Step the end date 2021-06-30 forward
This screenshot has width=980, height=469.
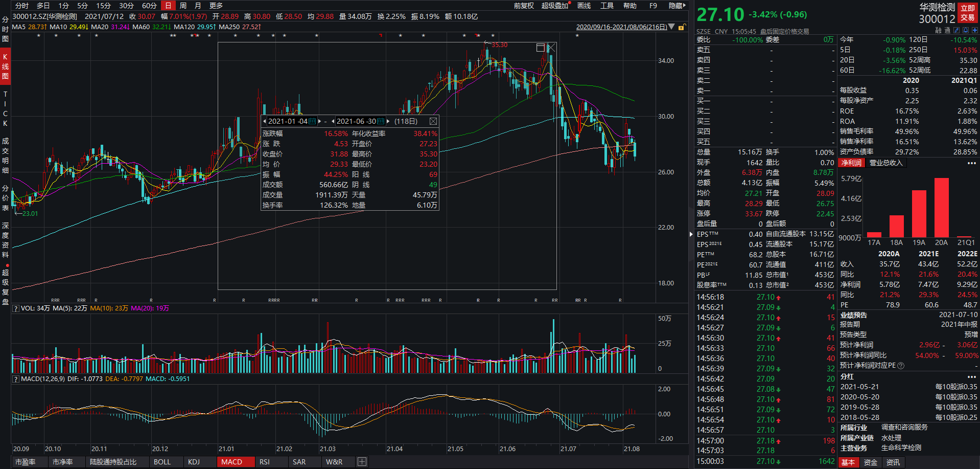click(x=388, y=121)
